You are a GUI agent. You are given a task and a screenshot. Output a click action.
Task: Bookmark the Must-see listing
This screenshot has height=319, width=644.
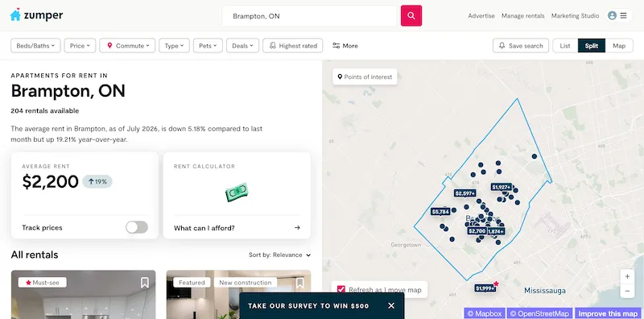click(145, 283)
